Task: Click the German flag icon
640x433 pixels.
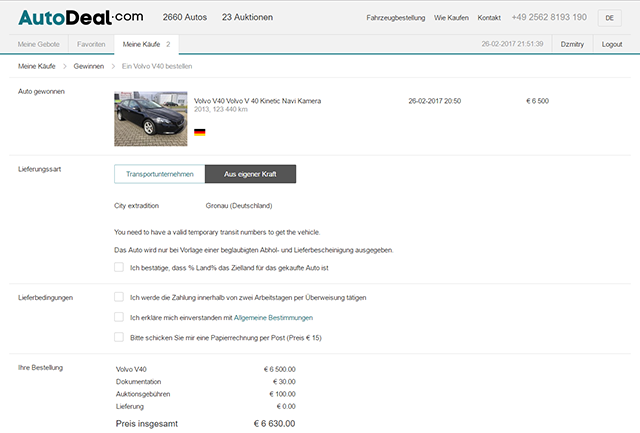Action: [200, 132]
